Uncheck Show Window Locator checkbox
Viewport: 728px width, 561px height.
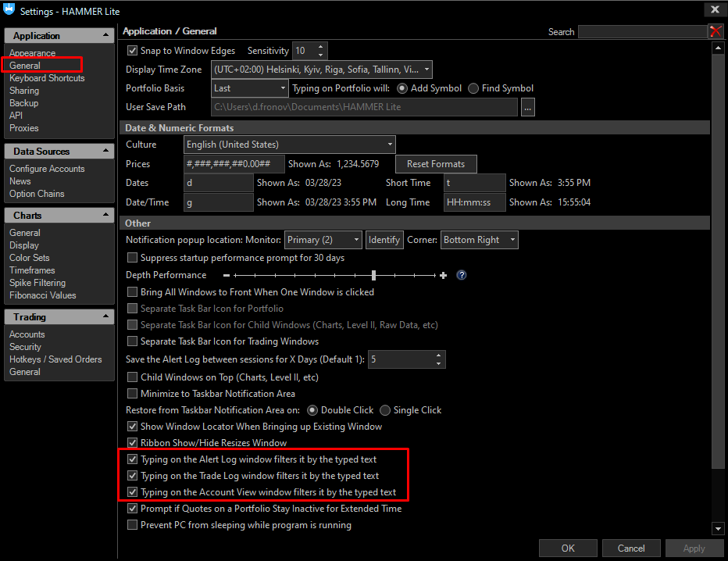pos(132,427)
